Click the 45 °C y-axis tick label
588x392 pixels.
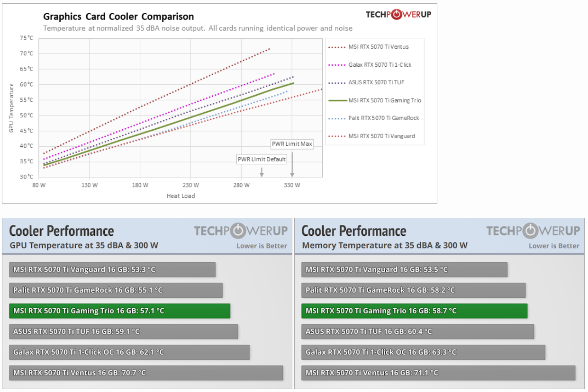click(27, 131)
